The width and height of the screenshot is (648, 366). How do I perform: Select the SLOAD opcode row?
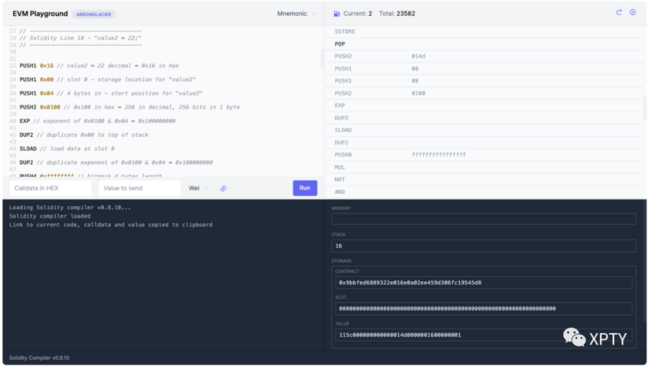485,130
